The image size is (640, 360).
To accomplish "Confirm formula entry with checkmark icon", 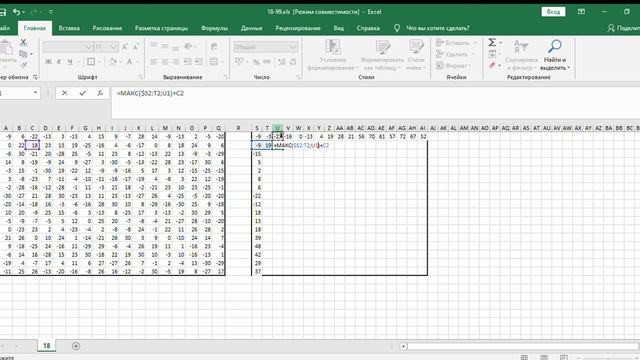I will 82,93.
